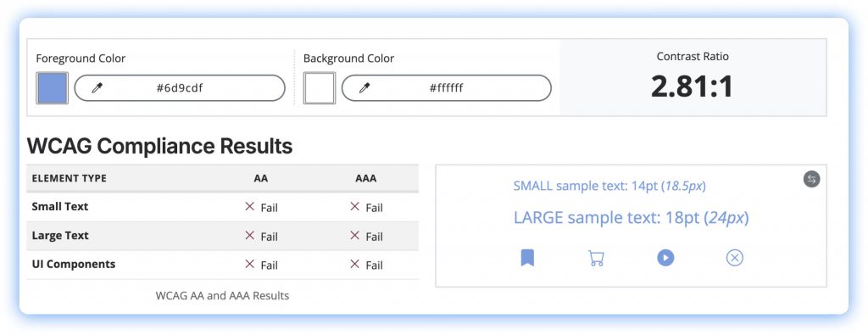This screenshot has height=335, width=868.
Task: Click the Large Text AAA Fail result
Action: tap(366, 237)
